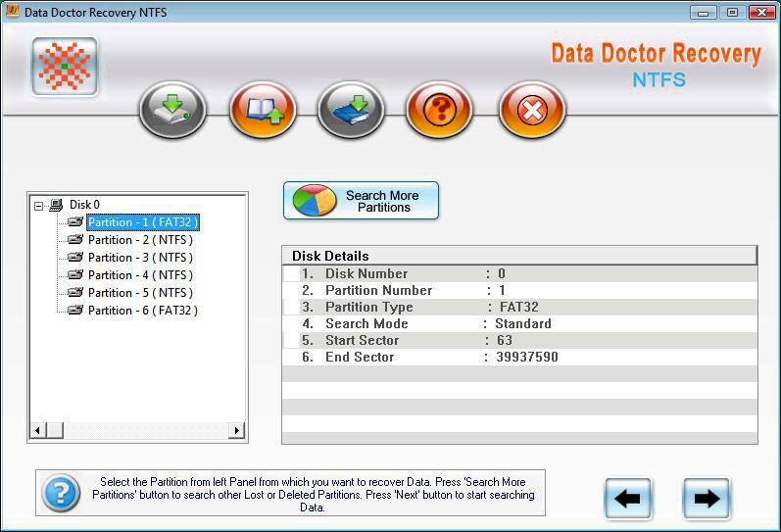Image resolution: width=781 pixels, height=532 pixels.
Task: Click the orange open book upload icon
Action: pos(263,110)
